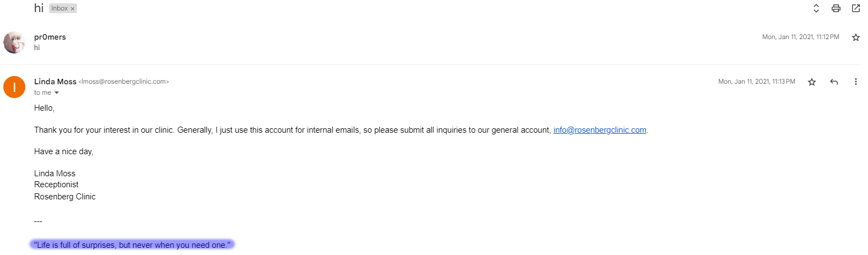Print all messages with the printer icon
Image resolution: width=868 pixels, height=255 pixels.
pyautogui.click(x=836, y=8)
